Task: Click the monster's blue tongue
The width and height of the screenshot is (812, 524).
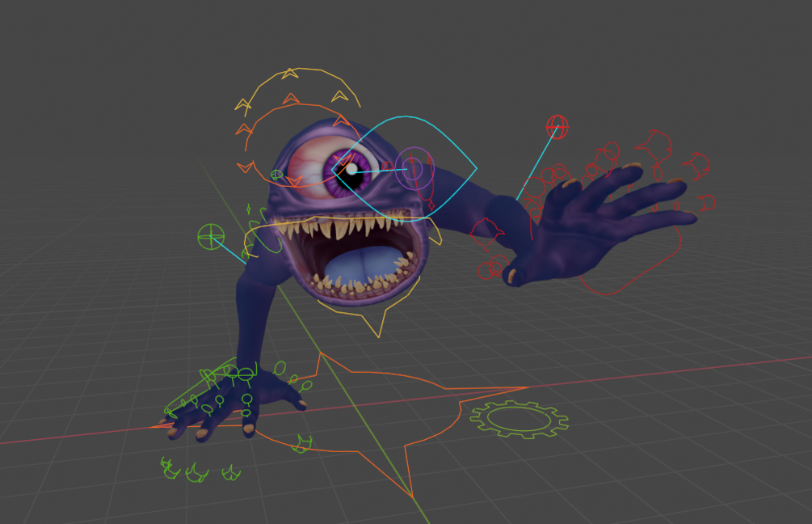Action: [x=365, y=268]
